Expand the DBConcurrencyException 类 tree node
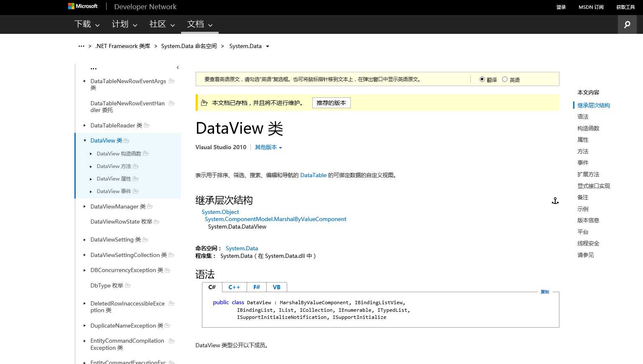The height and width of the screenshot is (364, 643). click(84, 270)
